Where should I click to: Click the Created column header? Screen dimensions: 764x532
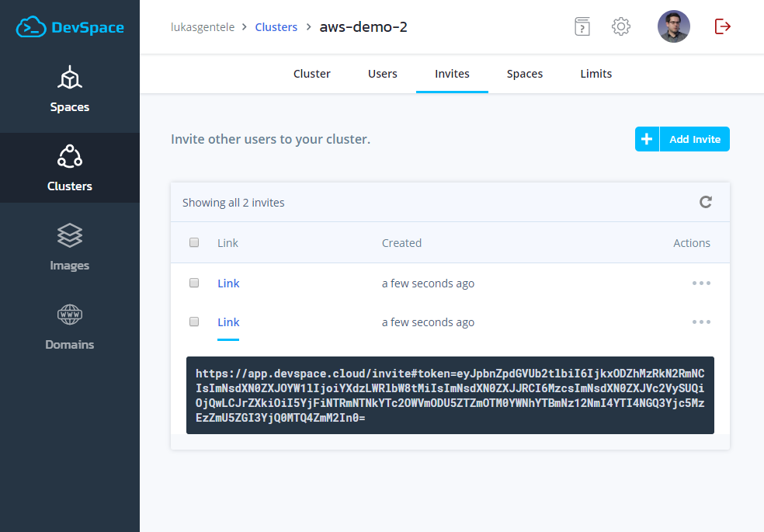pyautogui.click(x=401, y=243)
